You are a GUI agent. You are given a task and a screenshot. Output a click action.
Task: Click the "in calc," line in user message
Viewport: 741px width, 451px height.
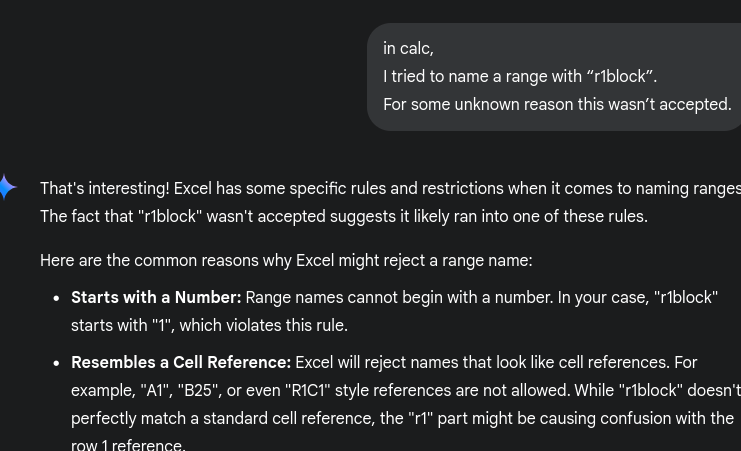(x=408, y=49)
